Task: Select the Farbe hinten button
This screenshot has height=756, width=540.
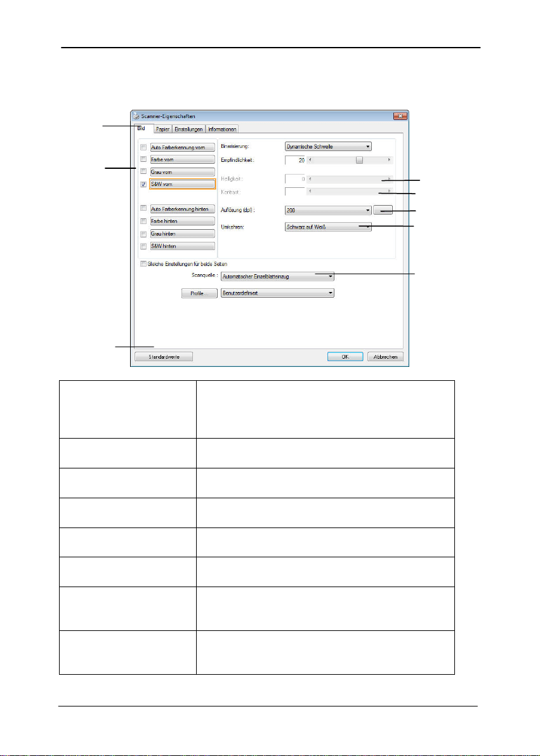Action: click(182, 221)
